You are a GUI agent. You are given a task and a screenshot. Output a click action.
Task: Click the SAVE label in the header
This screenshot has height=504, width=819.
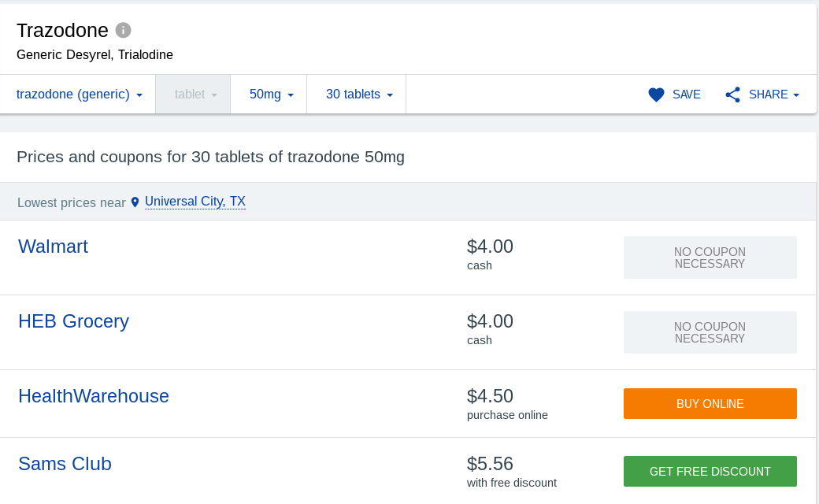click(x=685, y=94)
